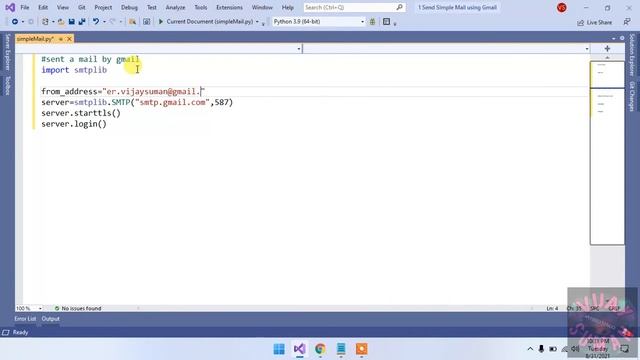Screen dimensions: 640x360
Task: Click the blue document app in taskbar
Action: coord(341,349)
